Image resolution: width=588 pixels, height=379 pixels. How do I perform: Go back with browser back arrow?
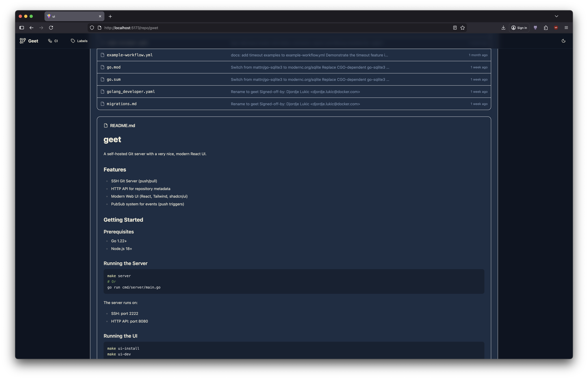(31, 28)
